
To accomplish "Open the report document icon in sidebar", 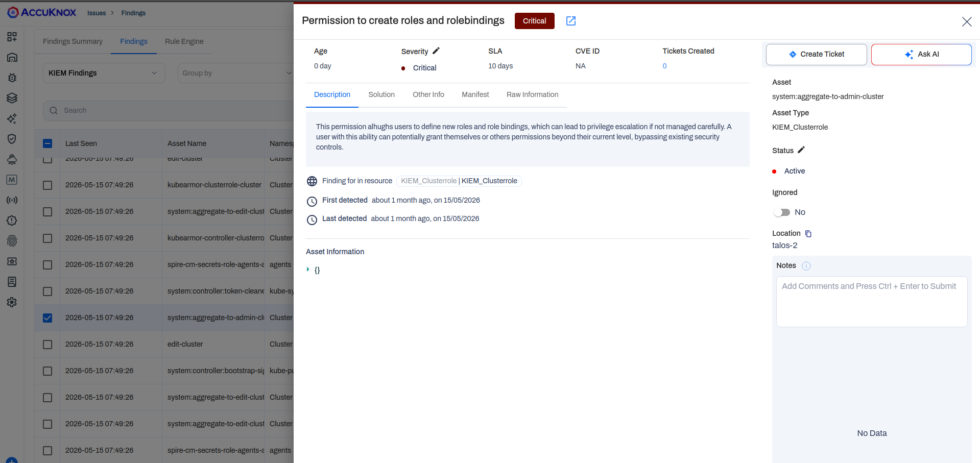I will [x=12, y=282].
